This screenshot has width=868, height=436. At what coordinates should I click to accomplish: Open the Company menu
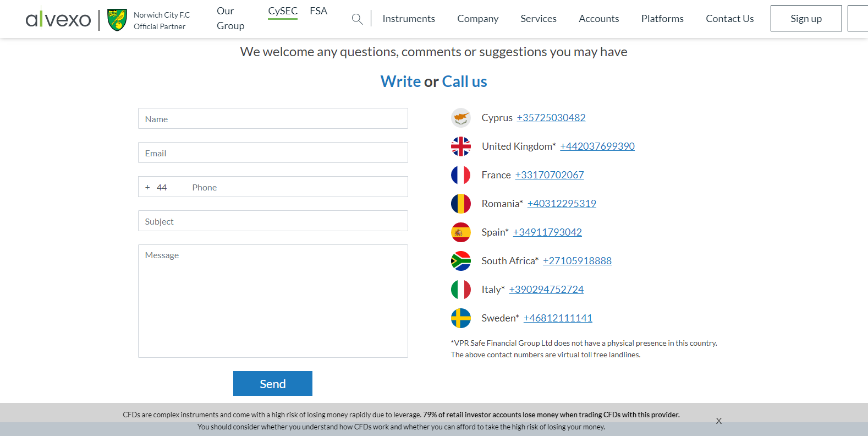point(478,19)
